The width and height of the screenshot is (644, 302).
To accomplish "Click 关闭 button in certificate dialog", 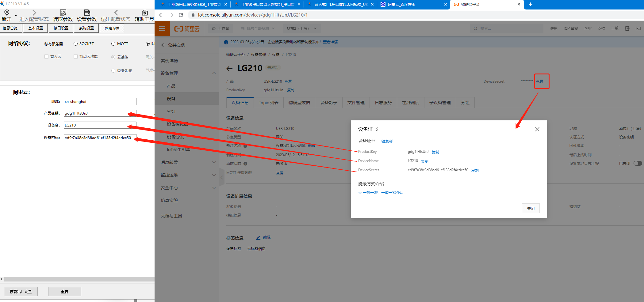I will (x=531, y=208).
